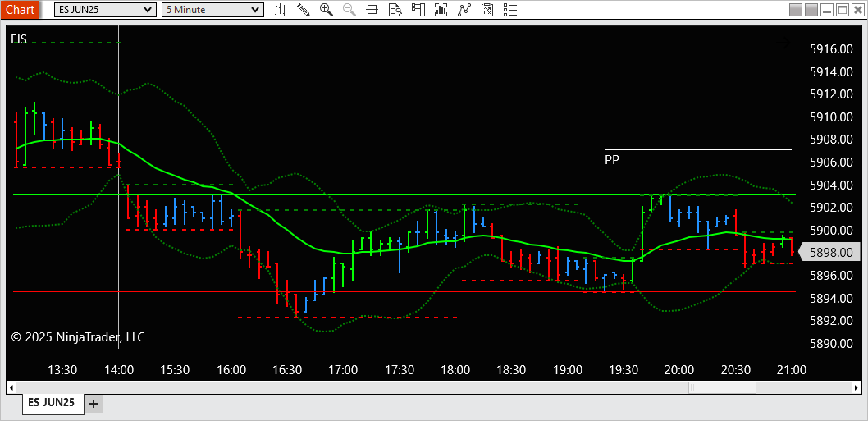Click the greyed zoom out magnifier
The image size is (868, 421).
pyautogui.click(x=349, y=9)
